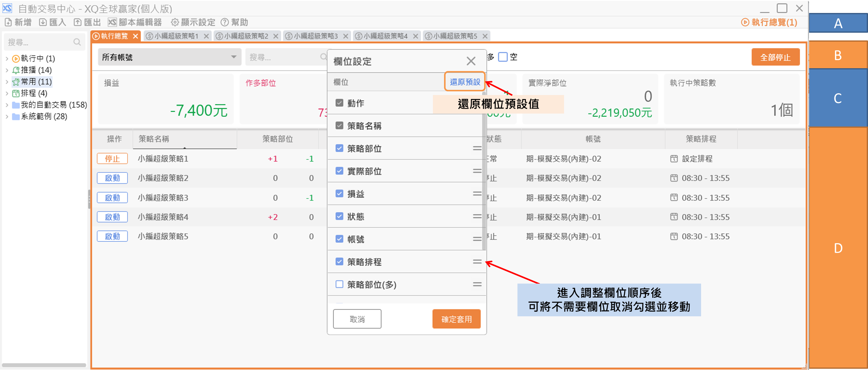Open the 腳本編輯器 script editor
The width and height of the screenshot is (868, 370).
point(135,22)
